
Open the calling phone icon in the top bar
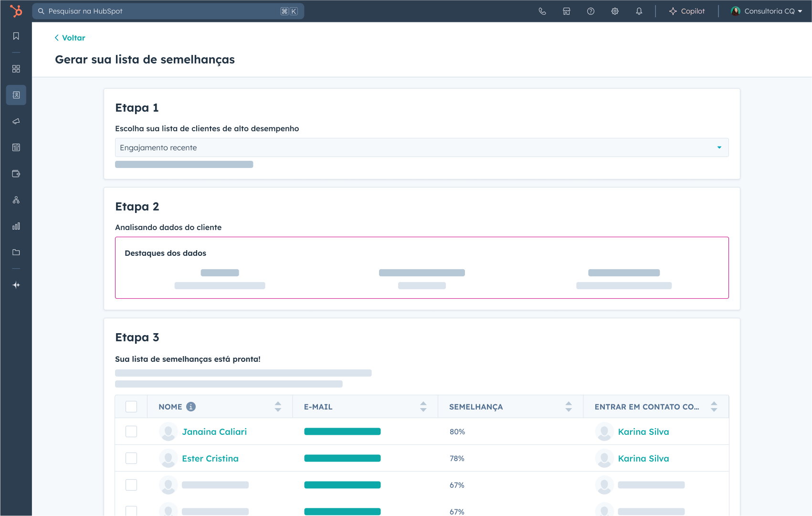[542, 11]
